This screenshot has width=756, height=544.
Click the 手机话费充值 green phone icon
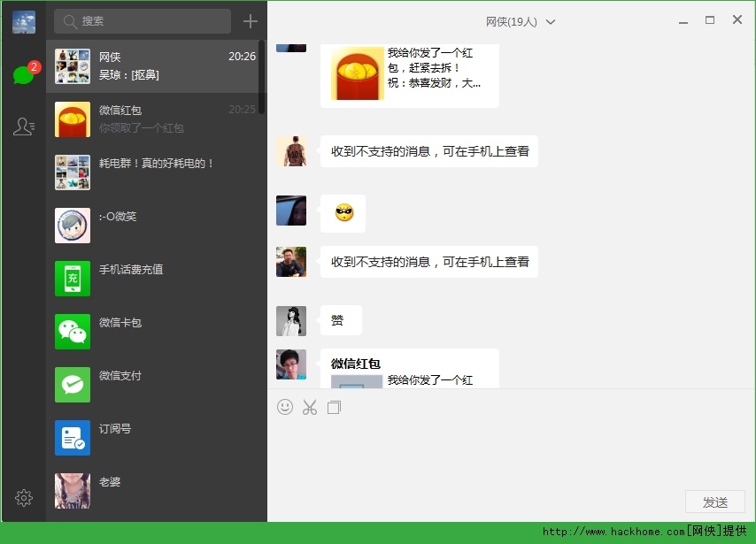(73, 278)
